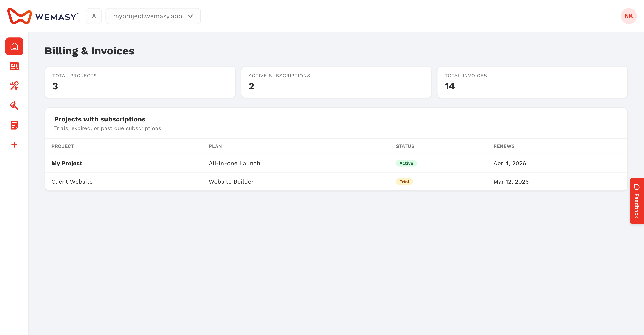The width and height of the screenshot is (644, 335).
Task: Expand the myproject.wemasy.app project dropdown
Action: [153, 16]
